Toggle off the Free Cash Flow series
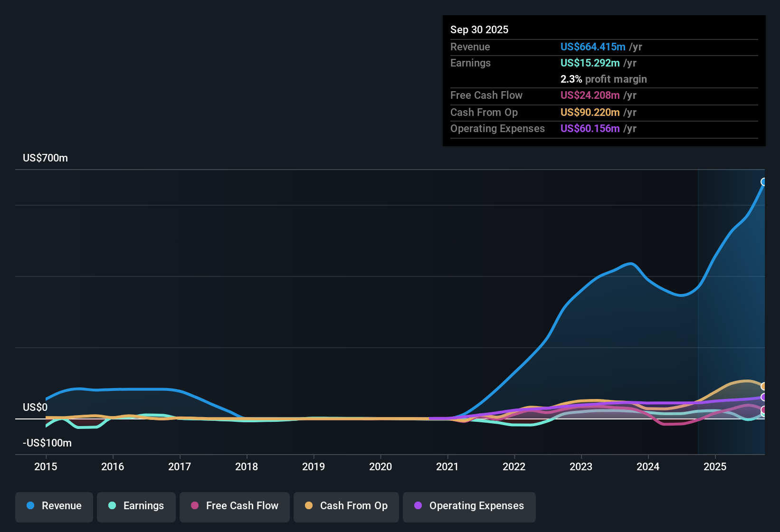Screen dimensions: 780x532 coord(234,506)
